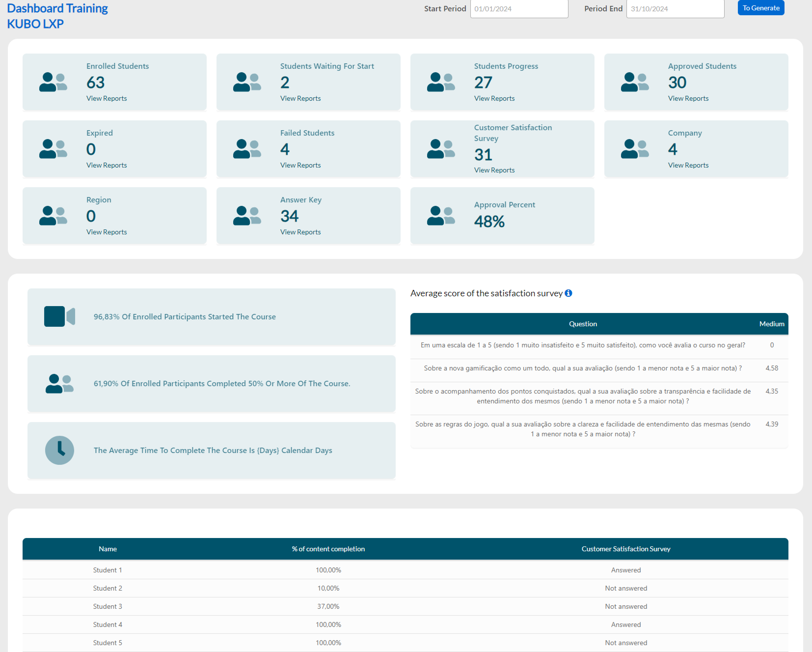Click the Approved Students people icon
This screenshot has height=652, width=812.
pos(635,82)
